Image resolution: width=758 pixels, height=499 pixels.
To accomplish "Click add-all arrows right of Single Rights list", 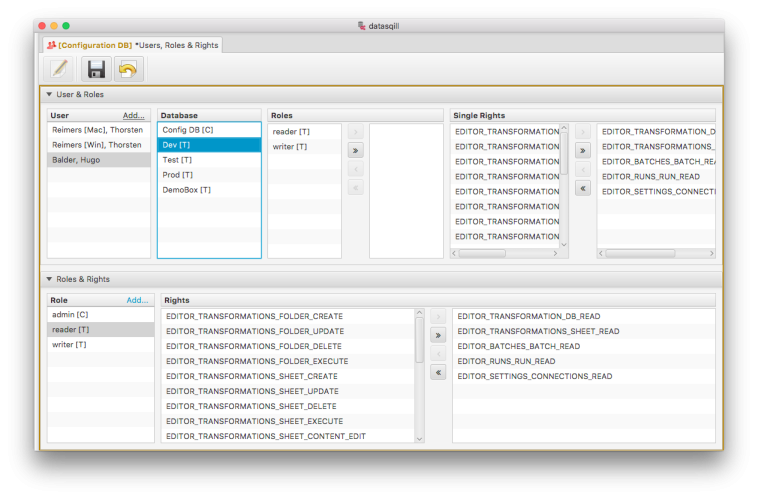I will pos(583,150).
